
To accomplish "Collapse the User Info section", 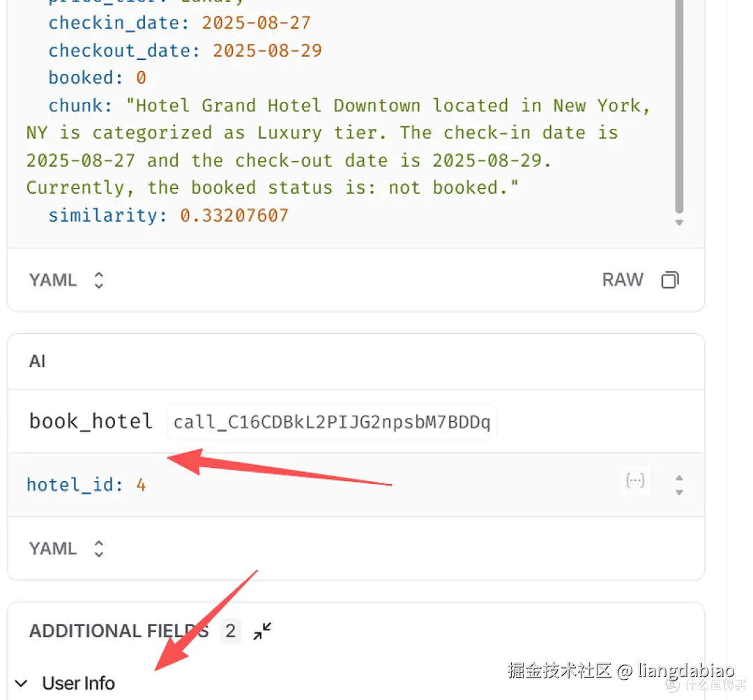I will point(21,683).
